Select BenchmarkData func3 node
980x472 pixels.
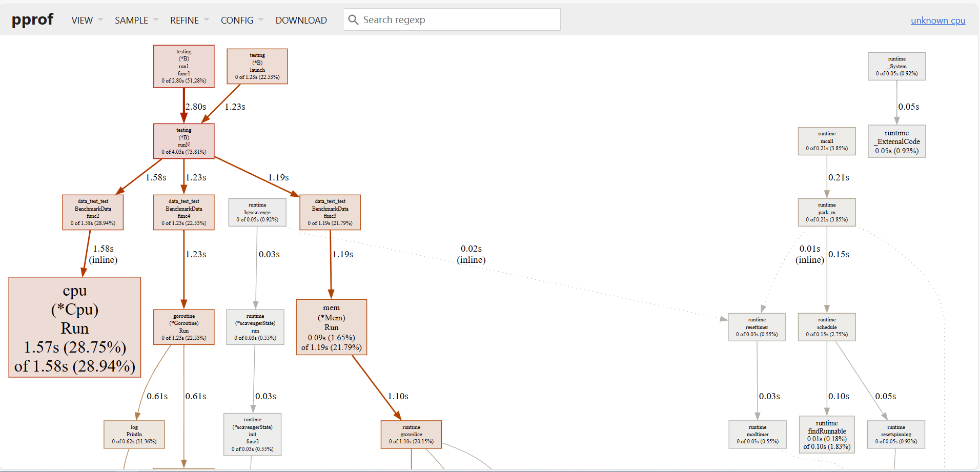pos(330,212)
